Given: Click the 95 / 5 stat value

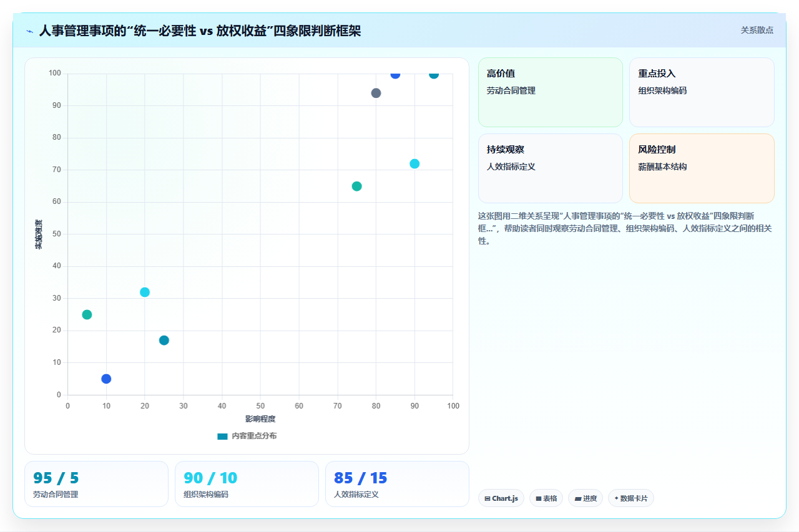Looking at the screenshot, I should click(x=56, y=478).
